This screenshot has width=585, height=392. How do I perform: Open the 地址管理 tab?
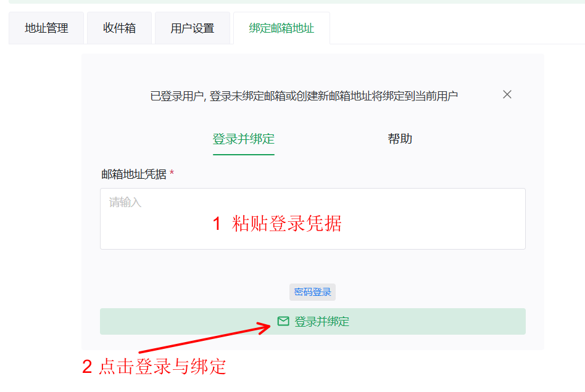point(46,28)
